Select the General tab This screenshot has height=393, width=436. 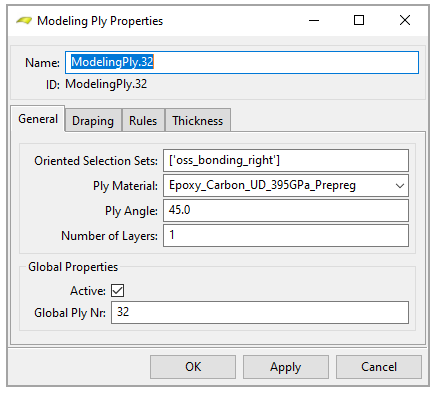[38, 119]
